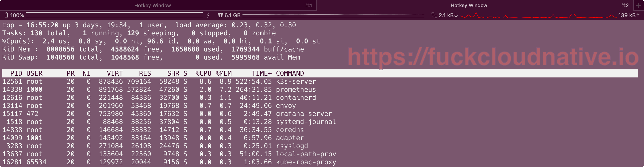Viewport: 644px width, 167px height.
Task: Click the RES column header
Action: pyautogui.click(x=145, y=73)
